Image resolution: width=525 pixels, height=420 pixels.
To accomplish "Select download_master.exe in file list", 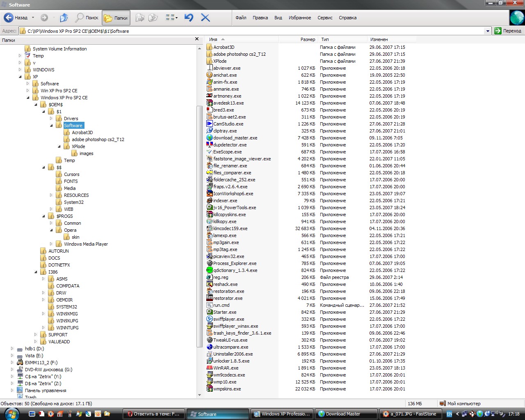I will (x=235, y=138).
